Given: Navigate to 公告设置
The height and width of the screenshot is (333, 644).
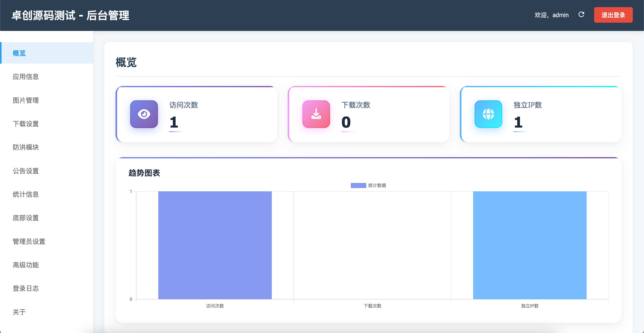Looking at the screenshot, I should click(x=26, y=171).
